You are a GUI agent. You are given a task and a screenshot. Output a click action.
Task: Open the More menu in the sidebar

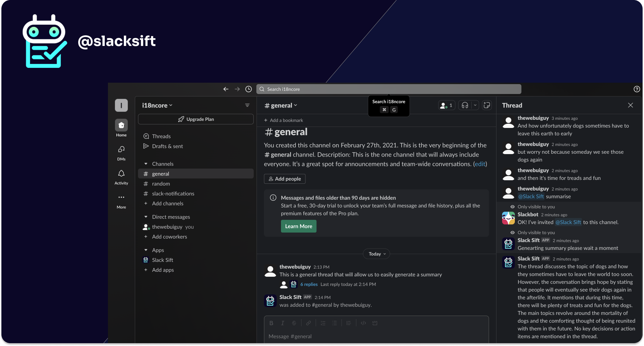(x=121, y=197)
